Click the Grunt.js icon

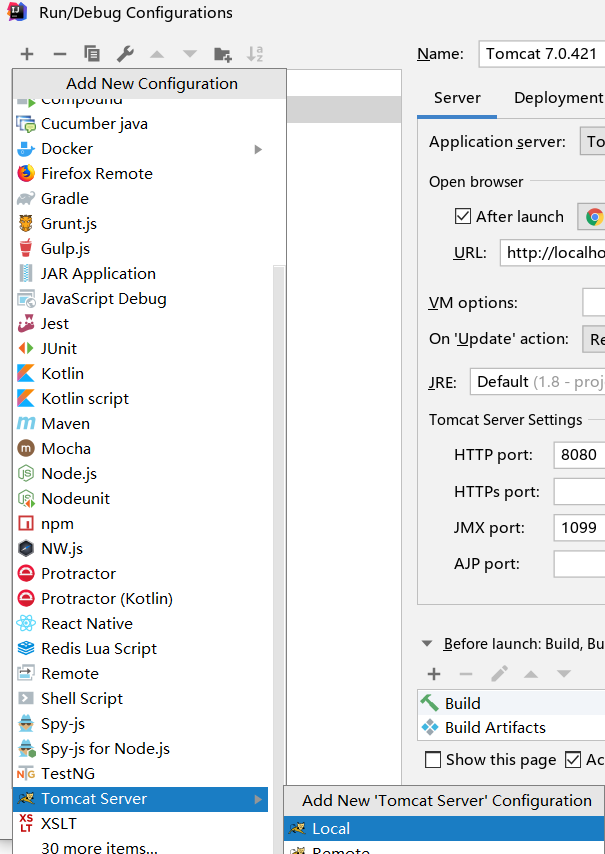(x=26, y=223)
